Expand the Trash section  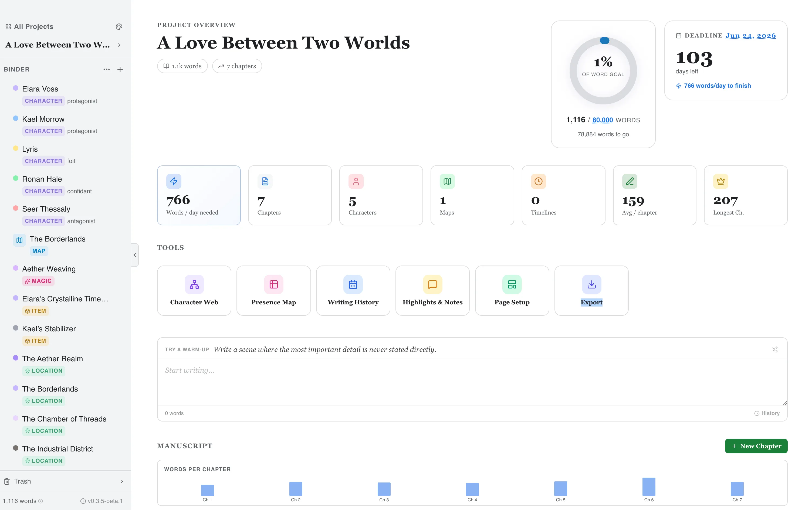point(122,481)
